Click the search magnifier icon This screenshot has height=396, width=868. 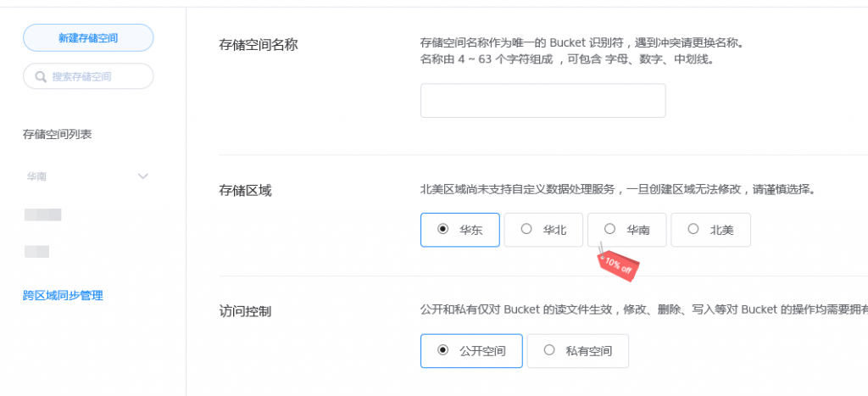(40, 76)
